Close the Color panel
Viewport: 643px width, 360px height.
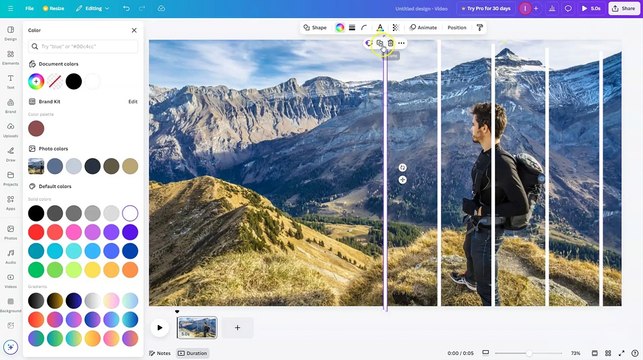(x=134, y=30)
